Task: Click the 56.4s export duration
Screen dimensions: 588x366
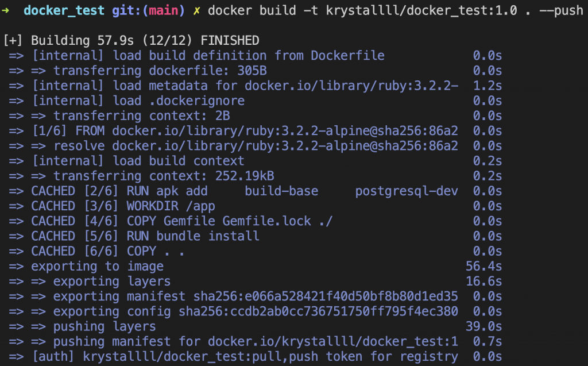Action: [x=483, y=266]
